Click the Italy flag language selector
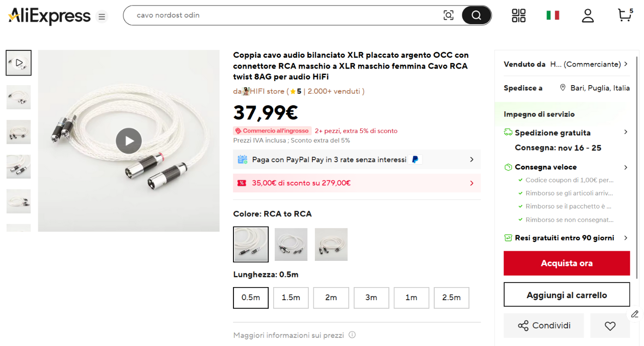 point(552,16)
